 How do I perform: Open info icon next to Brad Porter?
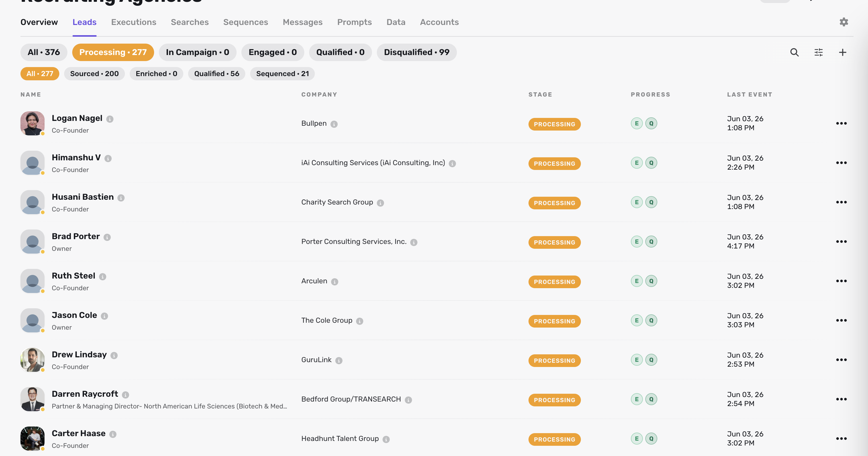click(x=107, y=237)
